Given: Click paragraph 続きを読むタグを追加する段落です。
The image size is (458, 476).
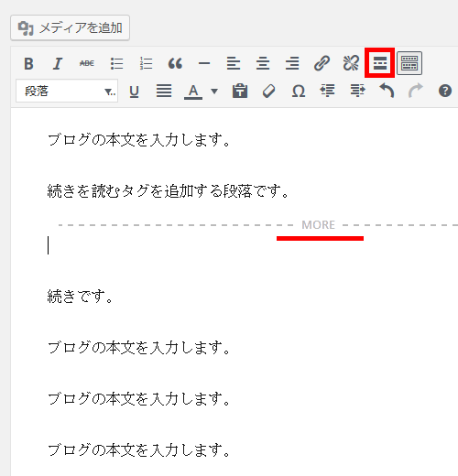Looking at the screenshot, I should pyautogui.click(x=168, y=191).
